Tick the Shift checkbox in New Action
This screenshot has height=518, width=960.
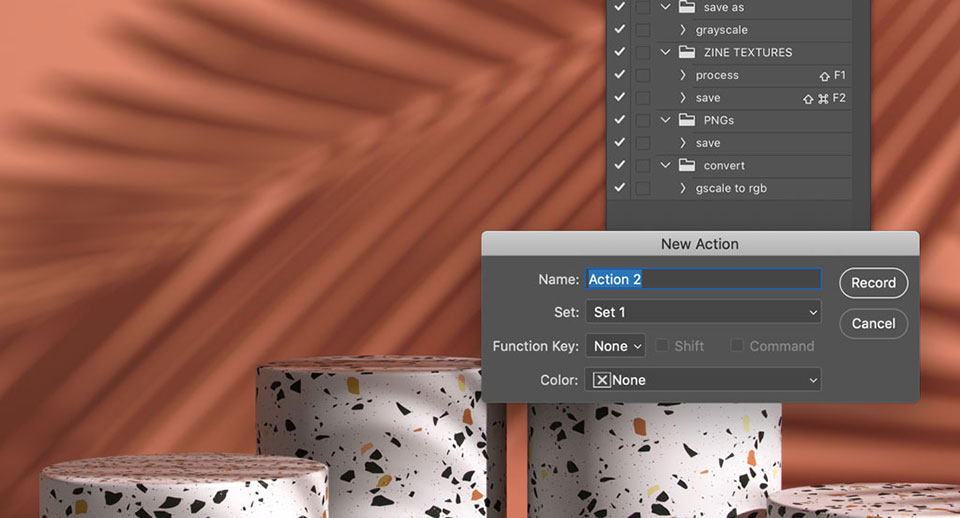click(x=662, y=346)
